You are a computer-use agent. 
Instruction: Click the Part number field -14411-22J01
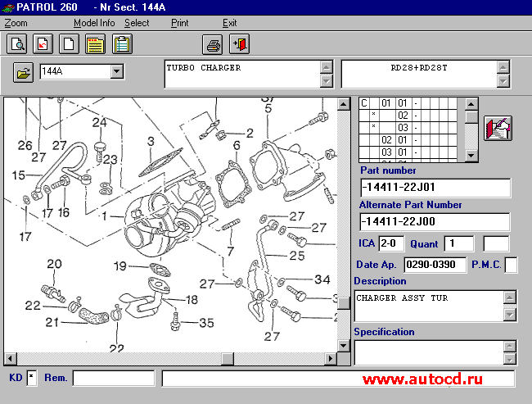coord(435,188)
